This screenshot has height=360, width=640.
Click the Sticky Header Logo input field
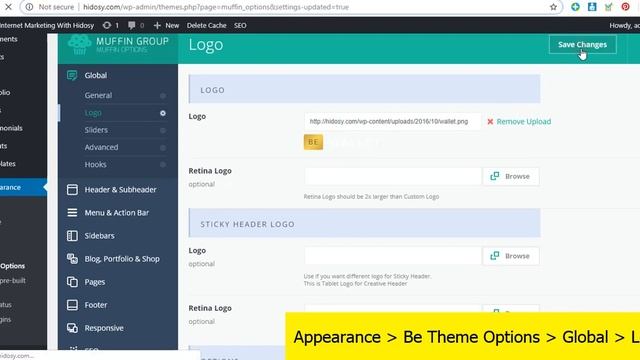393,256
